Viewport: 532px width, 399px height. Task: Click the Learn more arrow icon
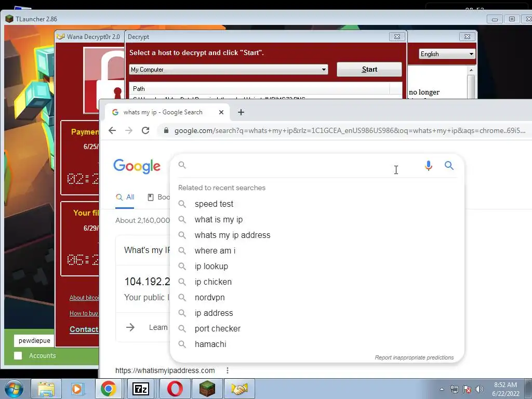[x=130, y=327]
